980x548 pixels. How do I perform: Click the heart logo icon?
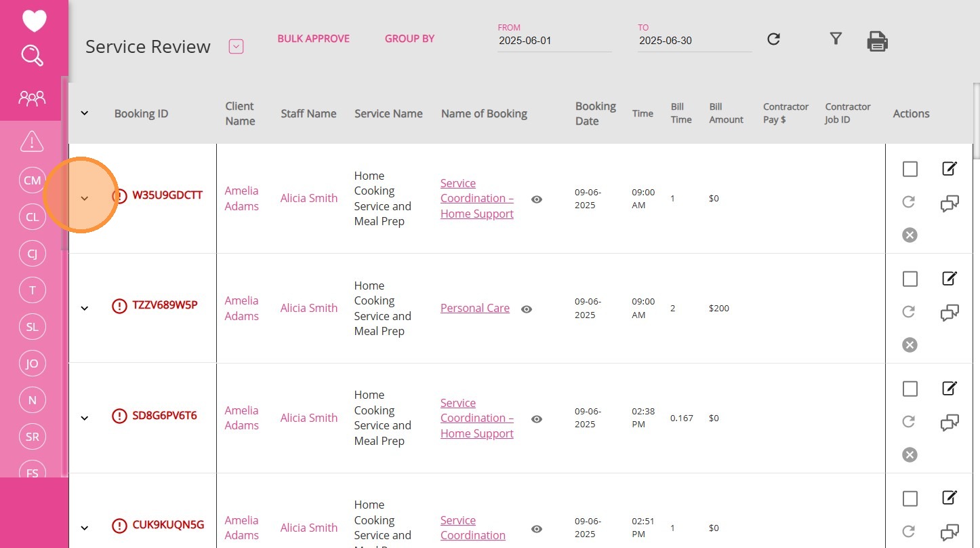pyautogui.click(x=34, y=20)
